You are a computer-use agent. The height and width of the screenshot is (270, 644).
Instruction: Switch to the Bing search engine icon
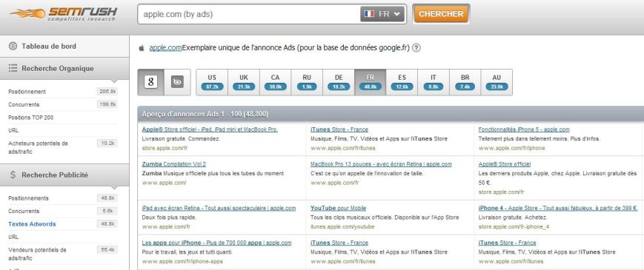pos(177,82)
